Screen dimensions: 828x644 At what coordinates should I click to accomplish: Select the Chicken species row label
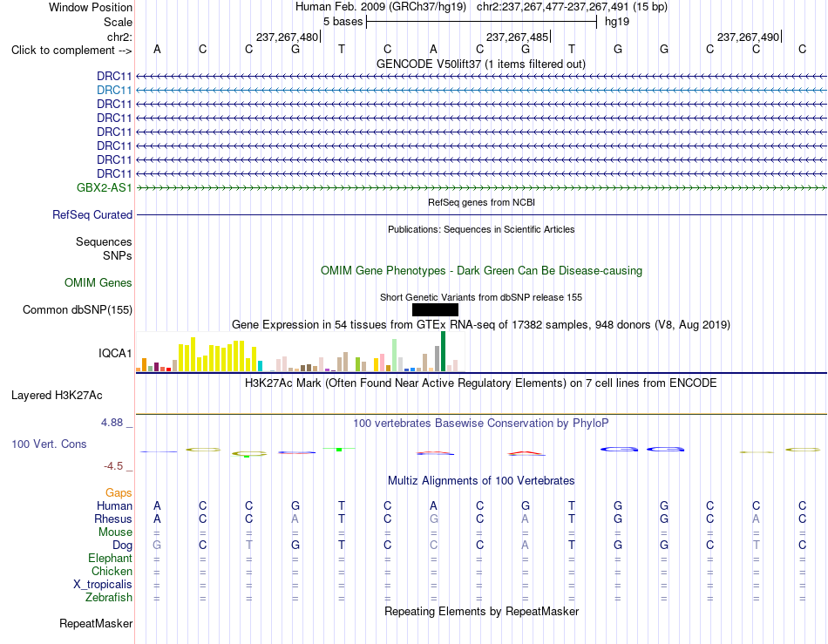click(x=112, y=571)
